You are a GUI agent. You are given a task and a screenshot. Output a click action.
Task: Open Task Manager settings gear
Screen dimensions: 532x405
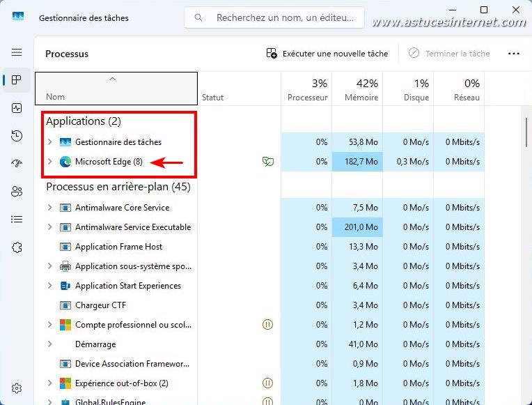[17, 388]
